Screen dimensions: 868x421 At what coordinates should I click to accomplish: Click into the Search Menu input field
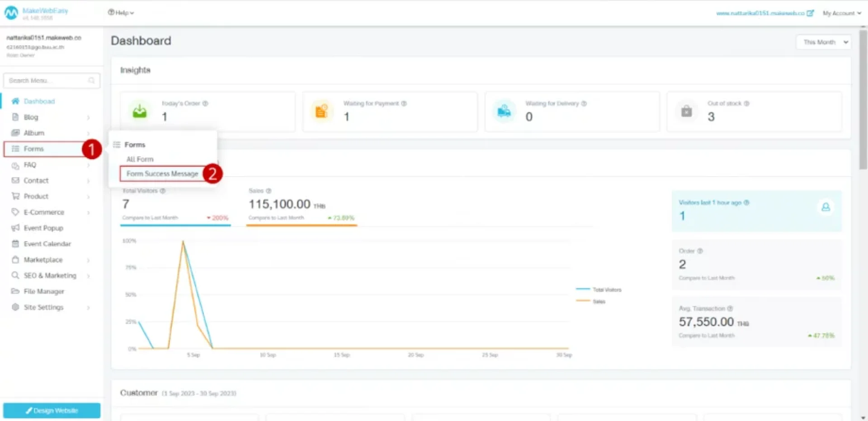tap(45, 80)
